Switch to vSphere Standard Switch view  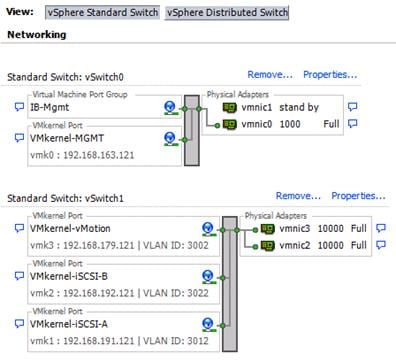click(102, 13)
